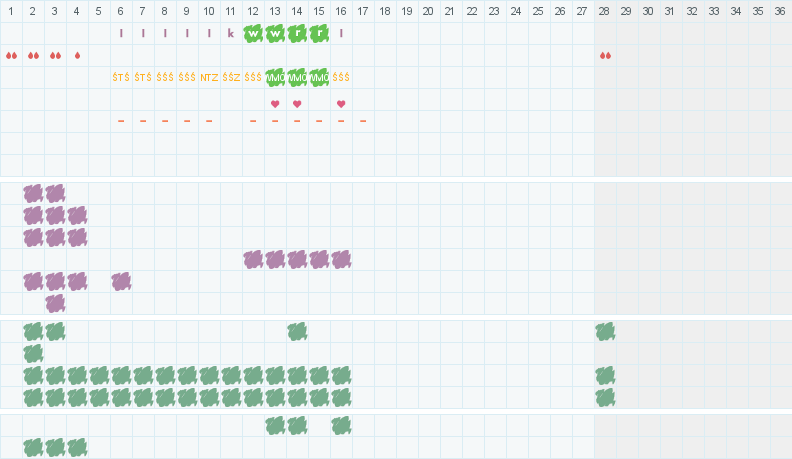Screen dimensions: 792x459
Task: Toggle the purple mark on day 12
Action: pyautogui.click(x=253, y=259)
